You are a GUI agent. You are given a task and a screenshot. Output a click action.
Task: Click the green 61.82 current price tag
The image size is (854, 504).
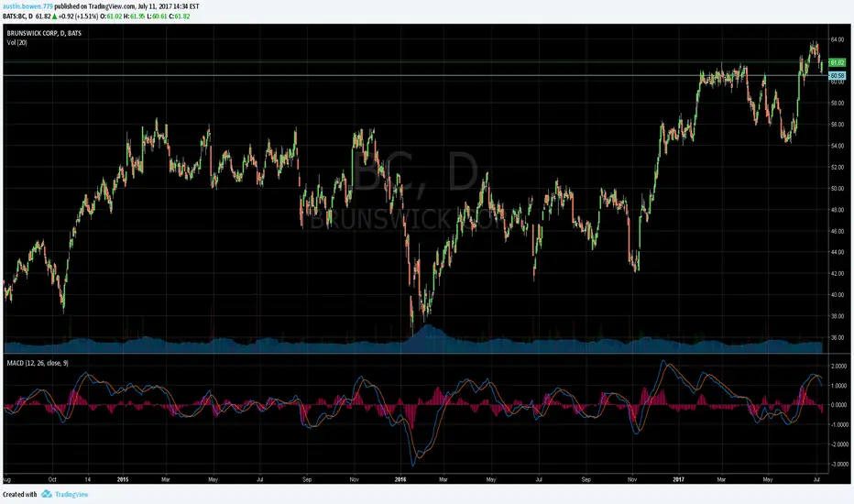(837, 62)
